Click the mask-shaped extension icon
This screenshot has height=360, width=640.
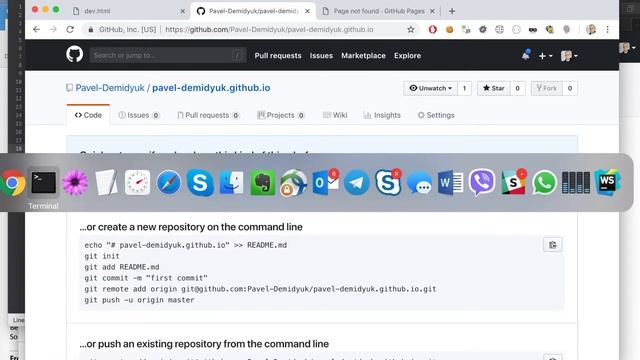click(533, 29)
